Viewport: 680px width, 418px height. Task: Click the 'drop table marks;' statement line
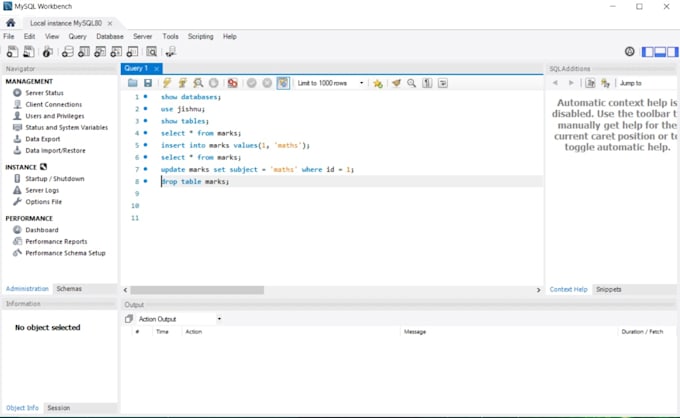195,182
